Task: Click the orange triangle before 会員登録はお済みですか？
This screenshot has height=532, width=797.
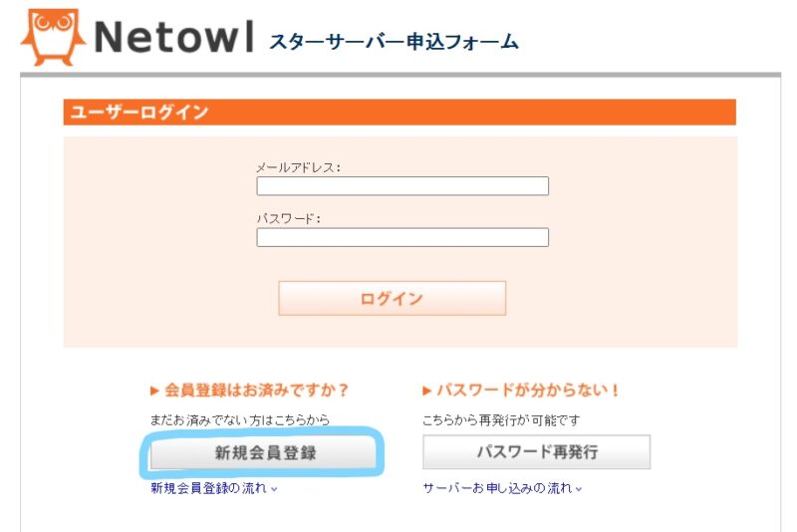Action: click(154, 391)
